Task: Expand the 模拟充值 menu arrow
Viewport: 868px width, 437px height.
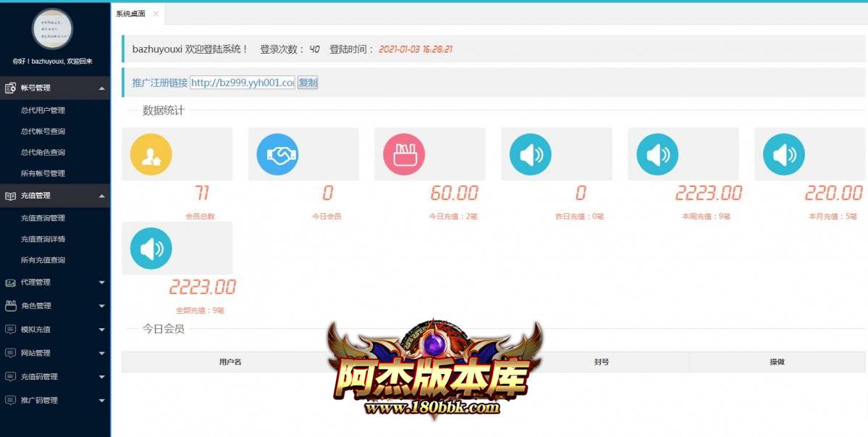Action: click(x=101, y=330)
